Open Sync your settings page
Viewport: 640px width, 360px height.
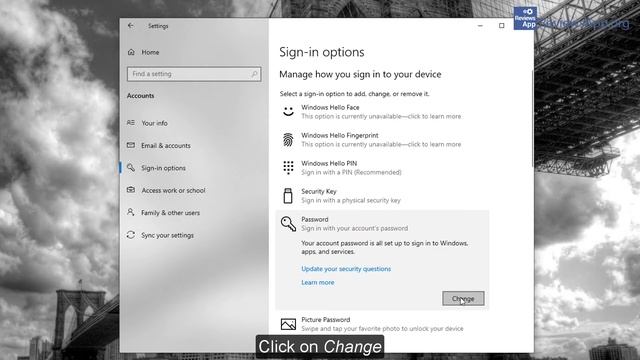pos(167,235)
